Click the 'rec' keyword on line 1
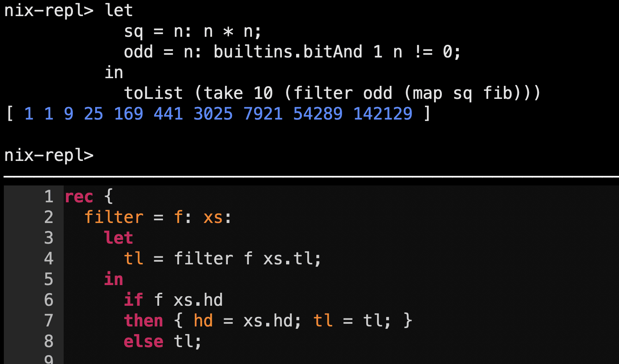 (79, 197)
